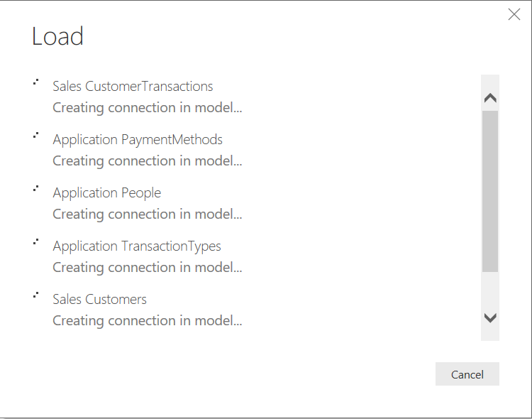Click scroll up arrow in load list
532x419 pixels.
pos(490,98)
